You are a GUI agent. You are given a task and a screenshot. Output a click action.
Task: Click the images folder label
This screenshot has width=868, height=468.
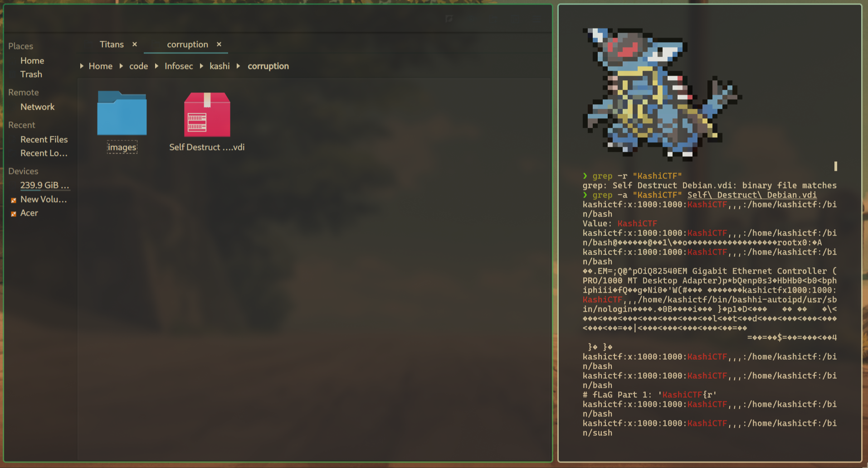click(122, 147)
